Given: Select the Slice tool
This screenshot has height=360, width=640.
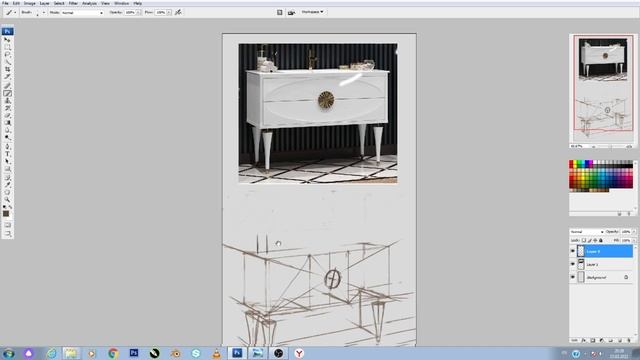Looking at the screenshot, I should (x=7, y=76).
